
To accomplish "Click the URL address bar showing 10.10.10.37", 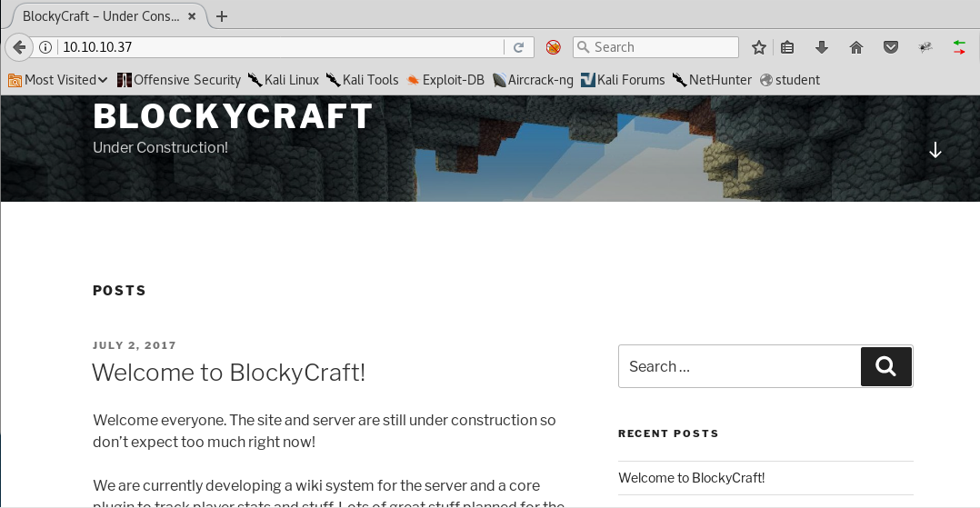I will click(273, 47).
